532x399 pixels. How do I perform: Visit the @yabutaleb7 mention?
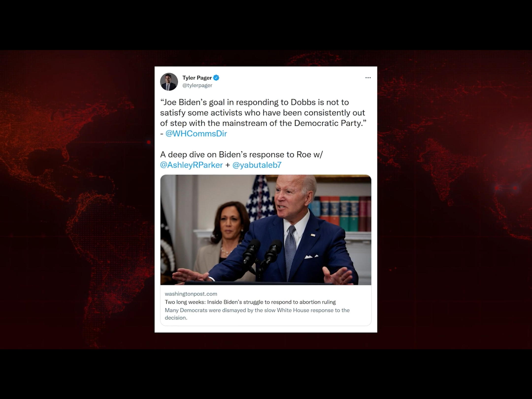[x=257, y=165]
